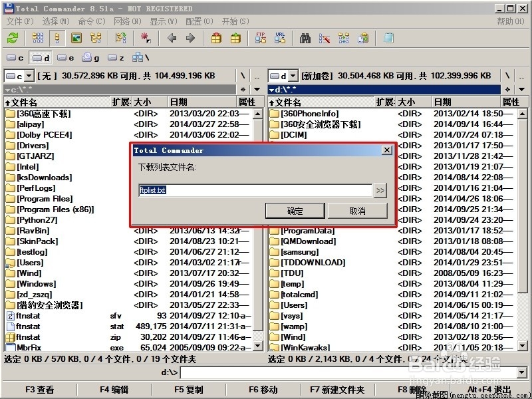
Task: Open the search binoculars icon
Action: (305, 38)
